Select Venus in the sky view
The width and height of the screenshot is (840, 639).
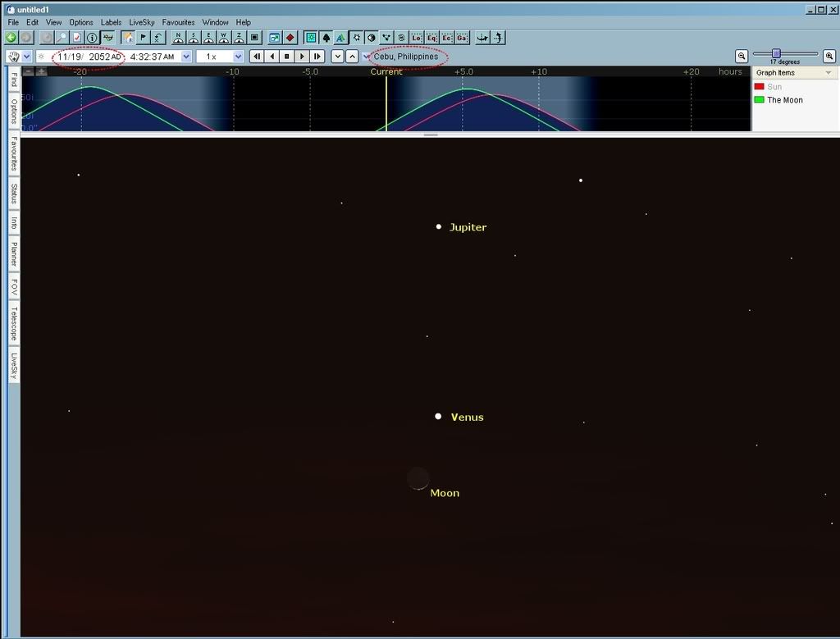pos(438,416)
